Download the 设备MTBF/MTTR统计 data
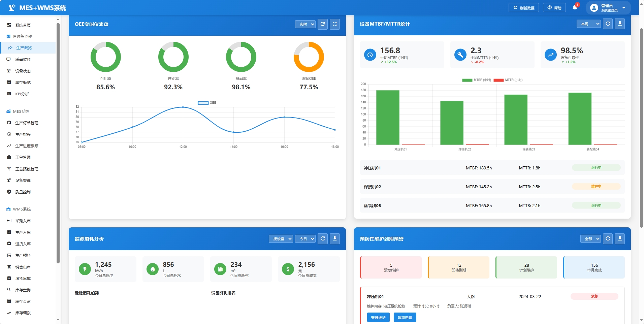This screenshot has height=324, width=644. (620, 24)
